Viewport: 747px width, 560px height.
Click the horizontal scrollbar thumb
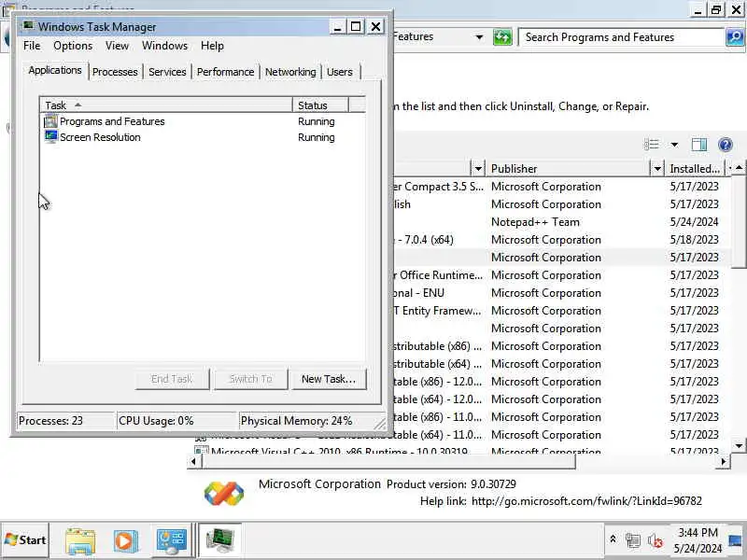pos(388,461)
